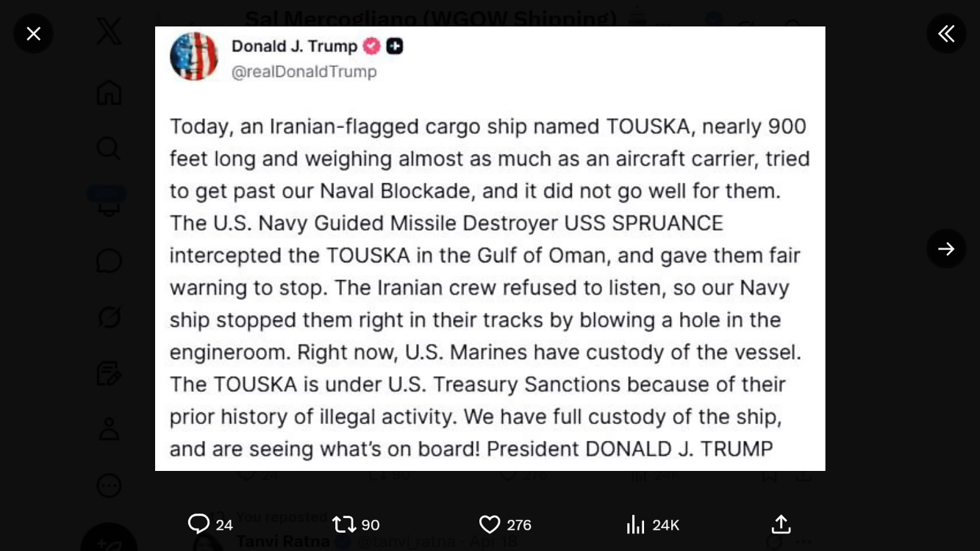Open Tanvi Ratna's profile link
The height and width of the screenshot is (551, 980).
pyautogui.click(x=282, y=542)
